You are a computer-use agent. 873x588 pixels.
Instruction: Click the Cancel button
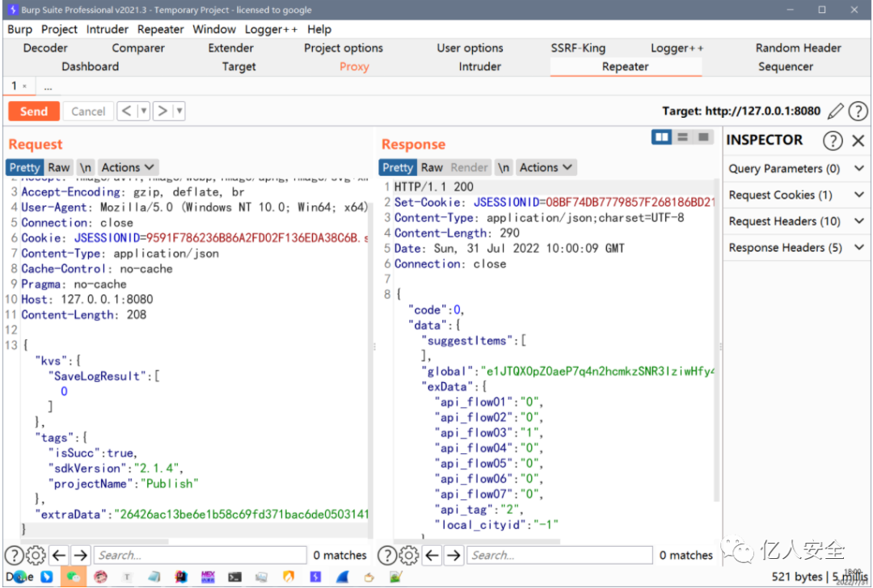point(88,111)
